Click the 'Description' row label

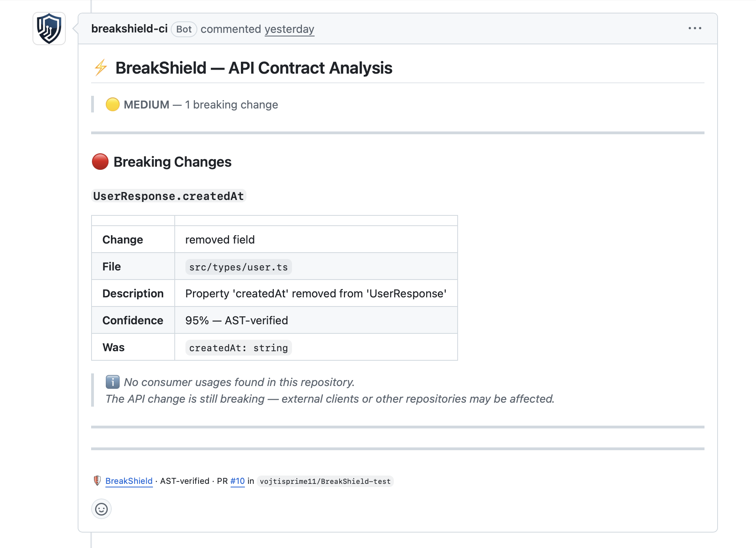pos(133,293)
